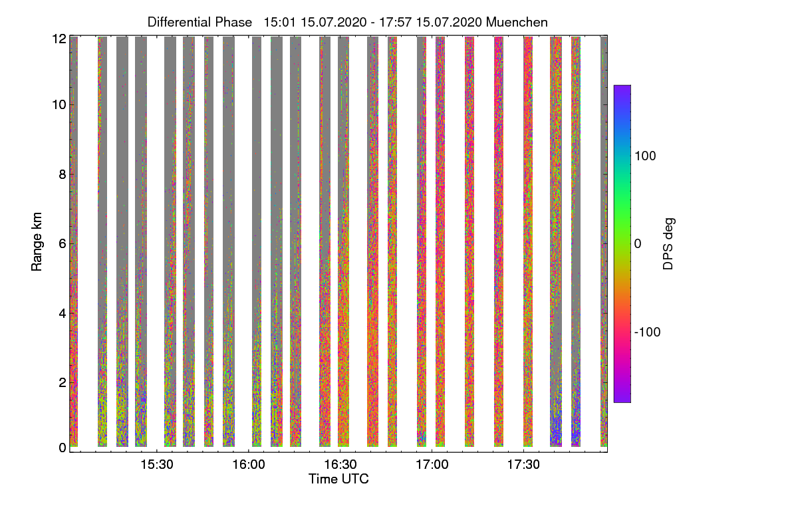Click the DPS colorbar gradient
This screenshot has width=798, height=532.
point(622,243)
